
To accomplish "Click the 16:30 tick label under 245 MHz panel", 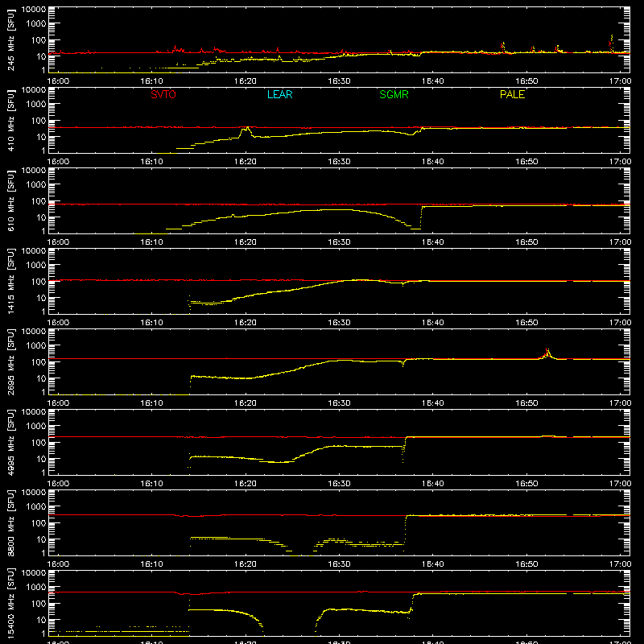I will pos(339,81).
